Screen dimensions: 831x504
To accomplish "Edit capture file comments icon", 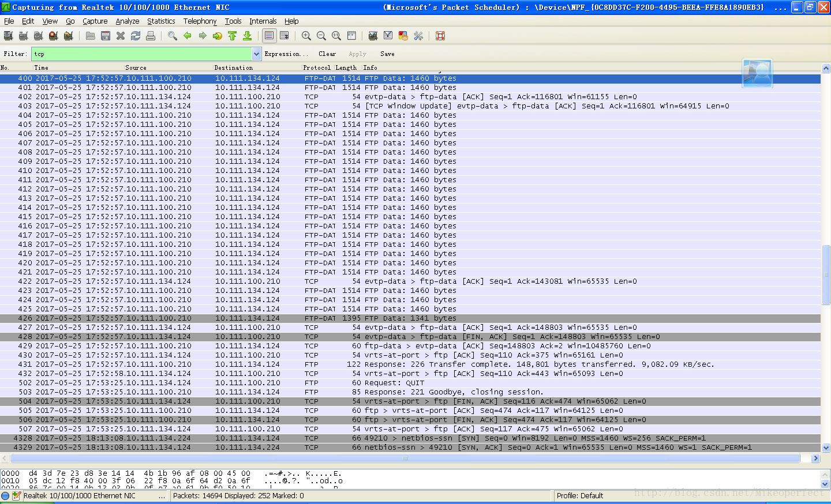I will (16, 495).
